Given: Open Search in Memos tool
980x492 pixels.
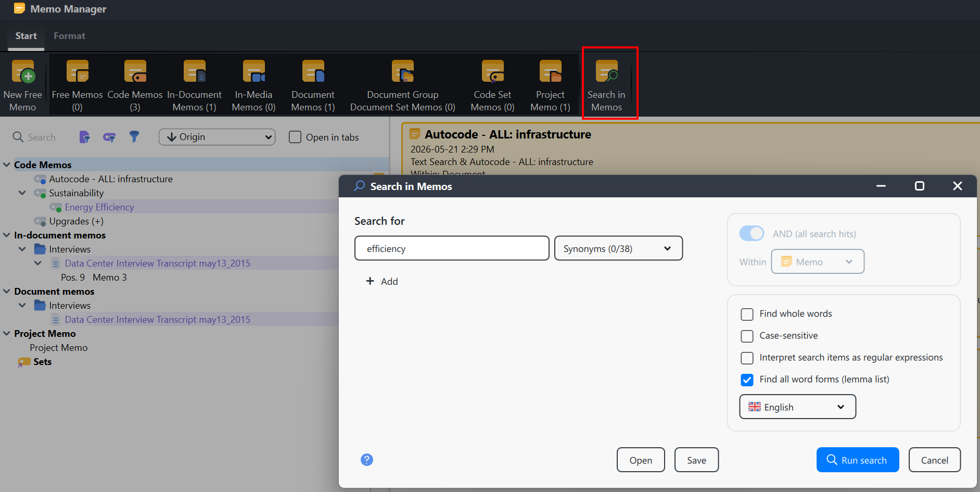Looking at the screenshot, I should [x=606, y=86].
